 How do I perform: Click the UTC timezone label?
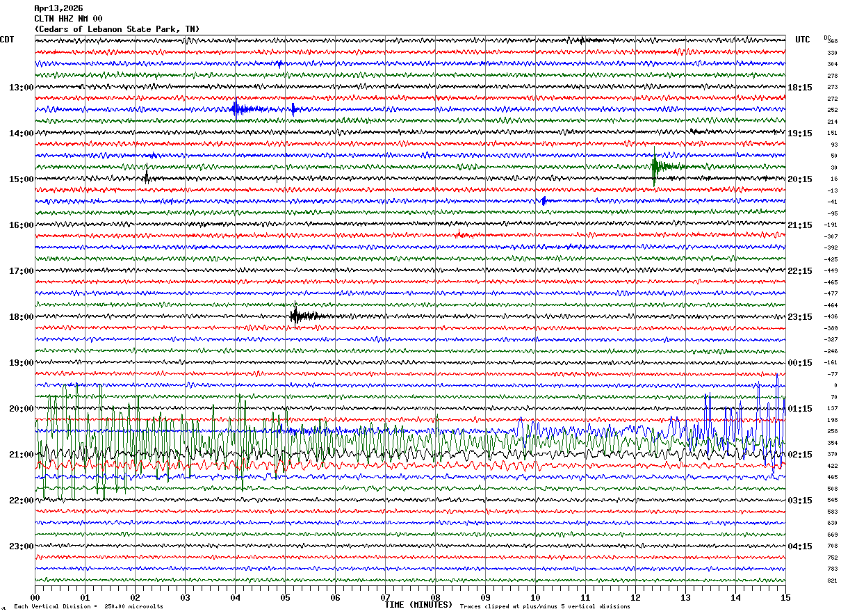803,40
